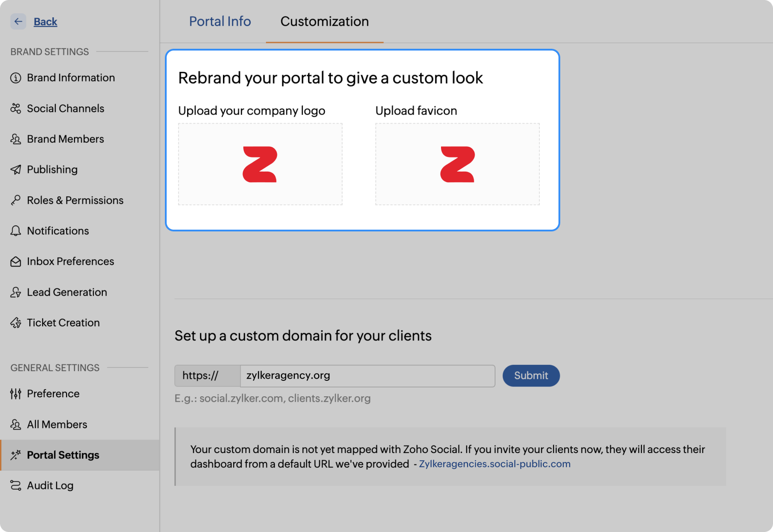Click the Social Channels icon
The height and width of the screenshot is (532, 773).
(16, 109)
